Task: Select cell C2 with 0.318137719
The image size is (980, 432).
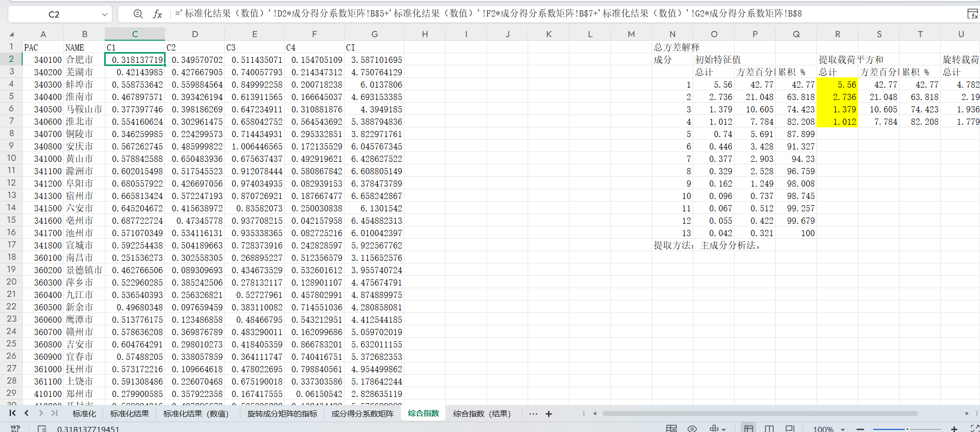Action: tap(135, 59)
